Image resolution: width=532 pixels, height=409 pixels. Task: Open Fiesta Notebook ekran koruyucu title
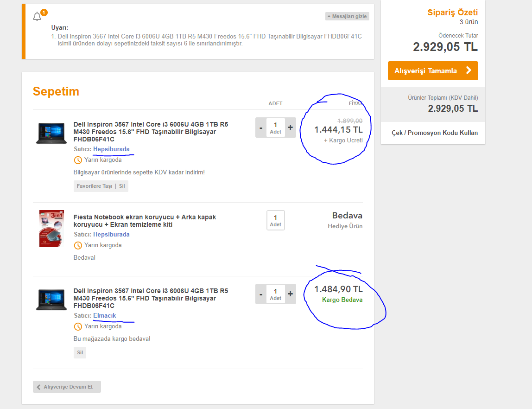pyautogui.click(x=145, y=221)
